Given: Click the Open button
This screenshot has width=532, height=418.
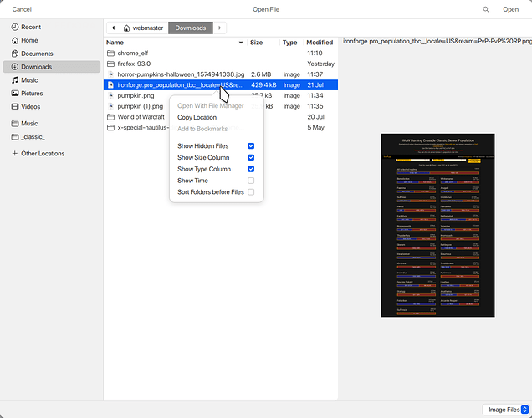Looking at the screenshot, I should coord(510,9).
